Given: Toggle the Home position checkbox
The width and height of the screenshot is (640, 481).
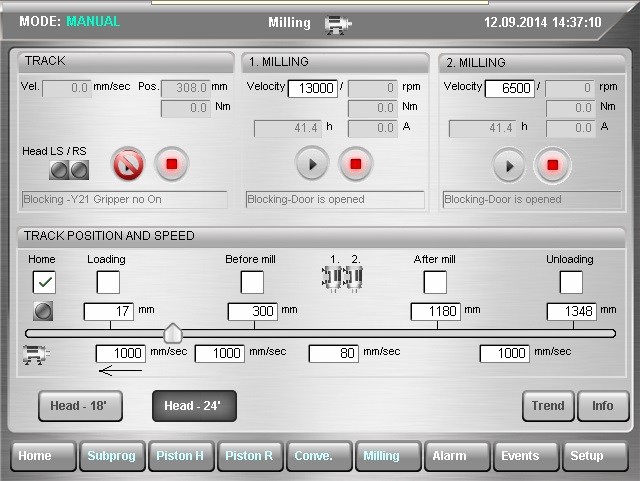Looking at the screenshot, I should [x=44, y=282].
